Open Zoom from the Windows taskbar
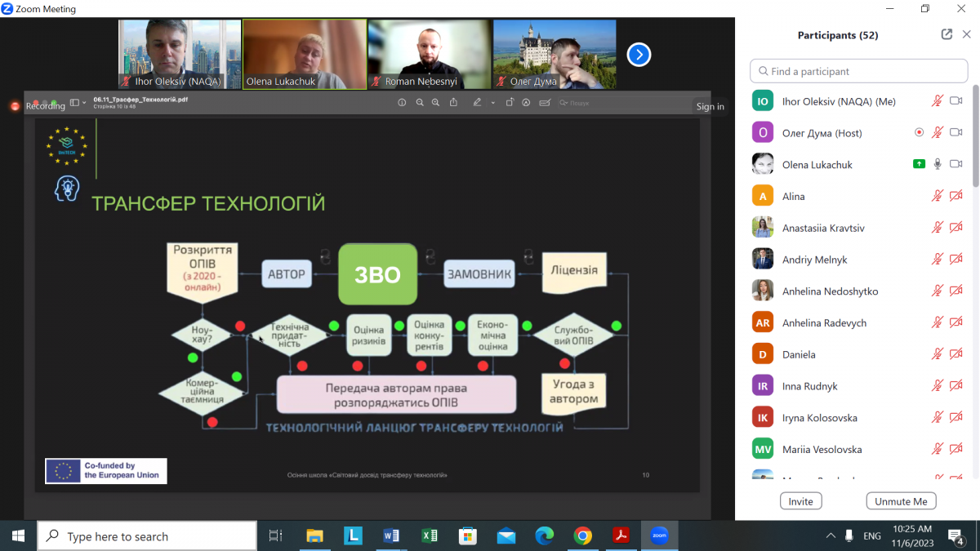The image size is (980, 551). tap(659, 536)
